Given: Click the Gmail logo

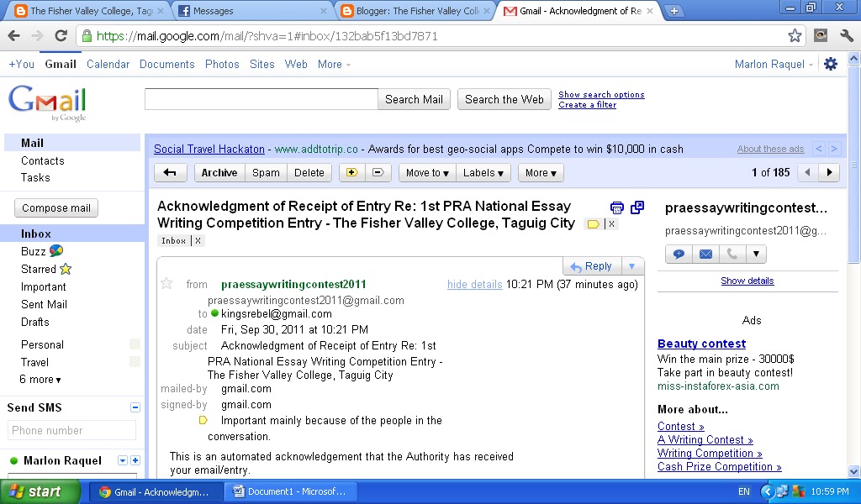Looking at the screenshot, I should click(x=47, y=102).
